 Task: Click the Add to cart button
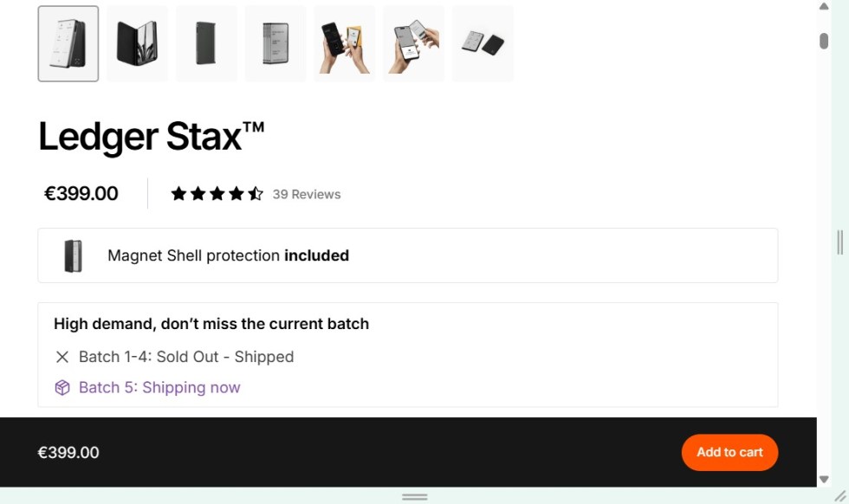729,452
